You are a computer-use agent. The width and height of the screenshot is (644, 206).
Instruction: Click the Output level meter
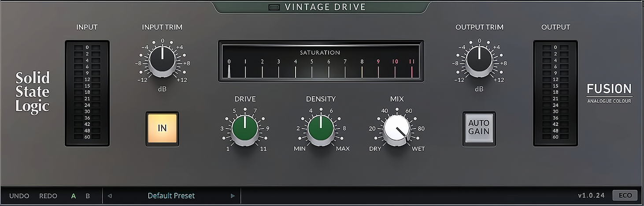pos(555,93)
